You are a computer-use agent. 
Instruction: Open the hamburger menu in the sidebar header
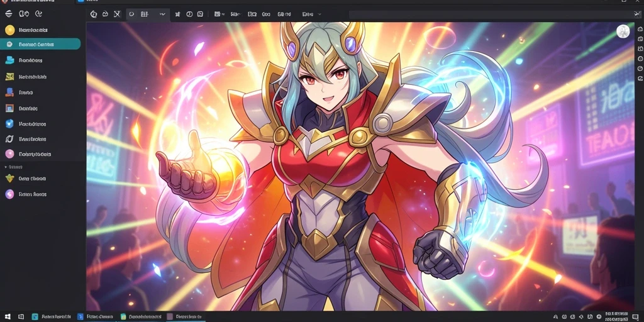8,14
